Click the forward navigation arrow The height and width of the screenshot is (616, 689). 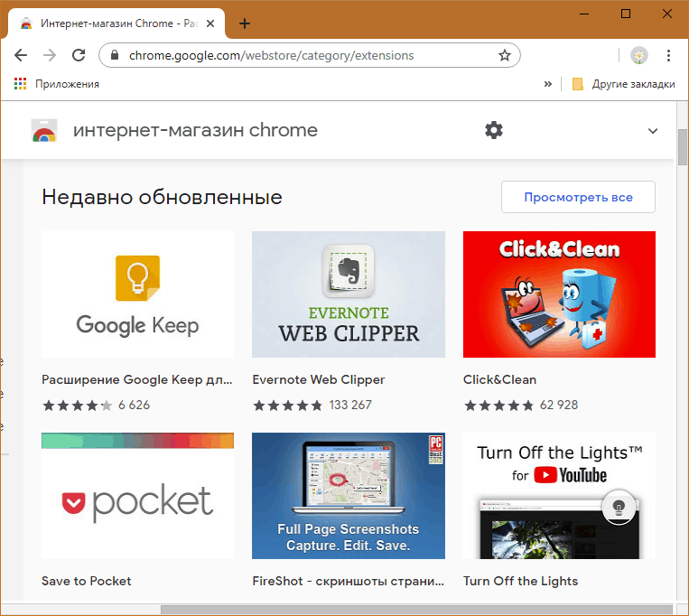point(50,55)
